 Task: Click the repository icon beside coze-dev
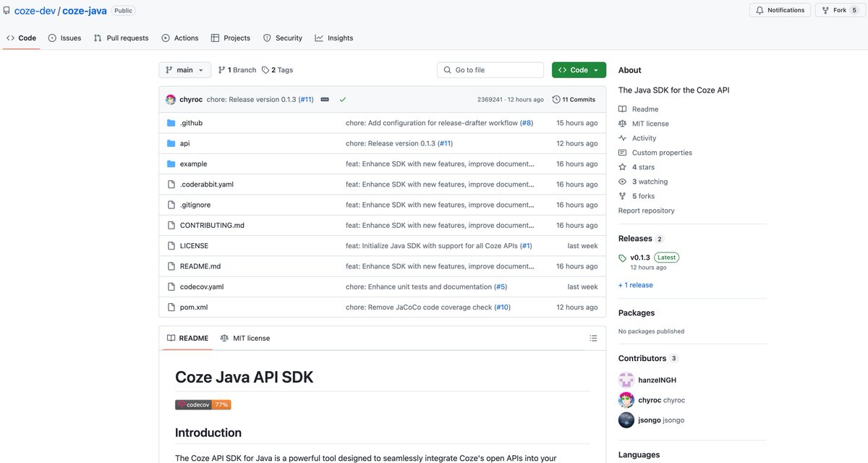[x=7, y=10]
